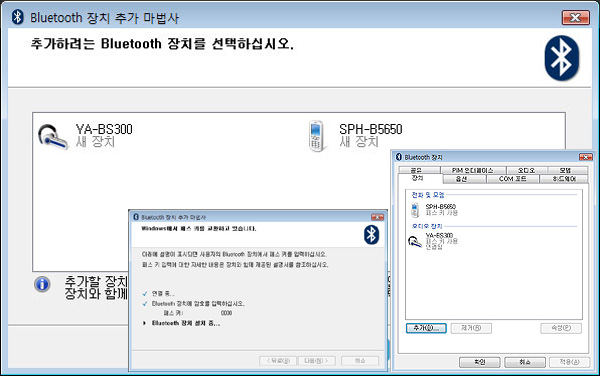600x376 pixels.
Task: Switch to the 모뎀 tab
Action: tap(567, 170)
